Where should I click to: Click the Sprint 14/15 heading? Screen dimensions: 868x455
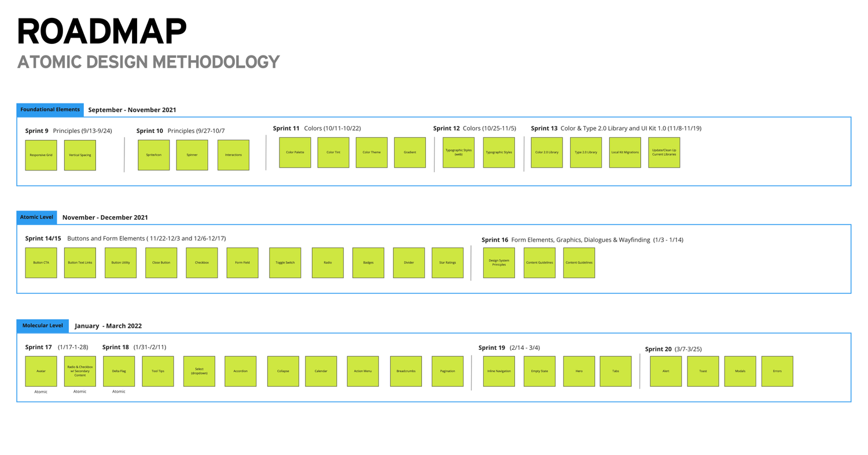[x=43, y=238]
